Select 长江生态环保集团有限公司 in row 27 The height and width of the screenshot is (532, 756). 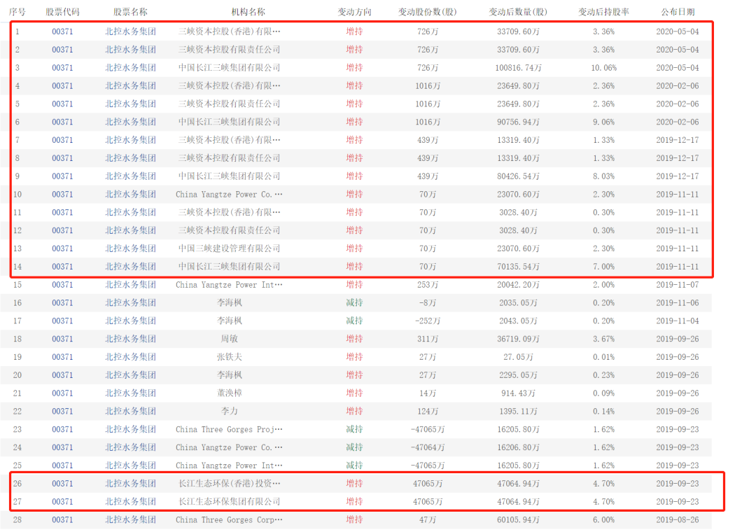coord(230,502)
